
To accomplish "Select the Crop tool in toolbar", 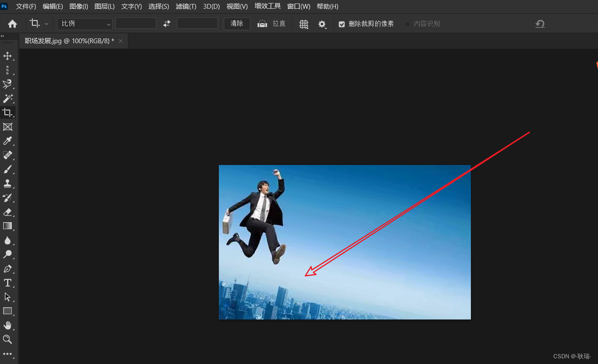I will (x=7, y=113).
